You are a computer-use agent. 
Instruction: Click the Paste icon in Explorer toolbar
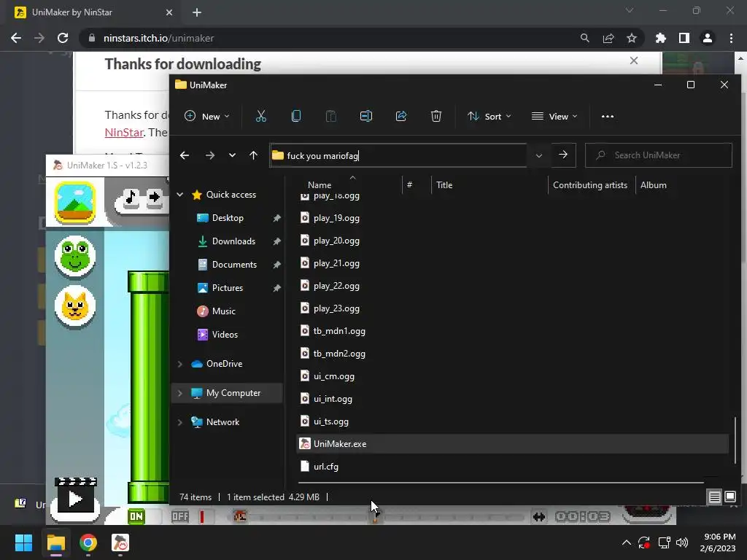(330, 116)
